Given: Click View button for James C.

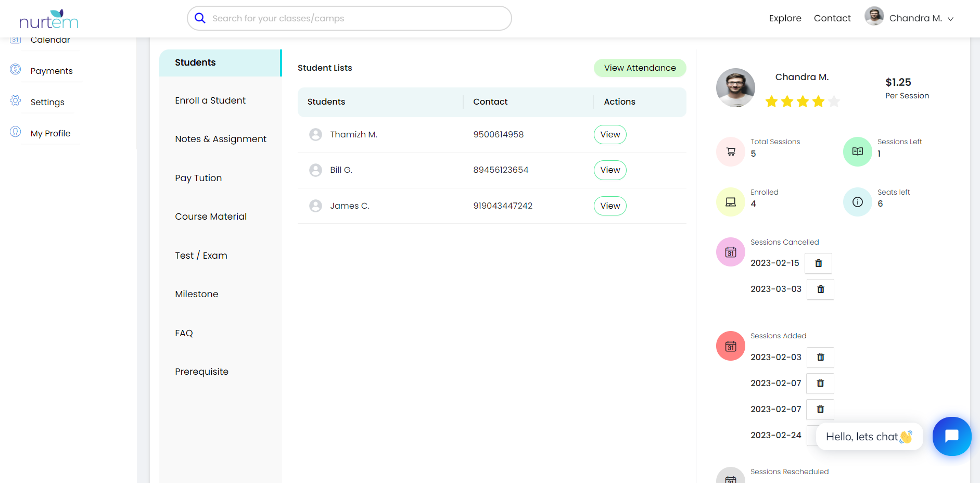Looking at the screenshot, I should point(610,206).
